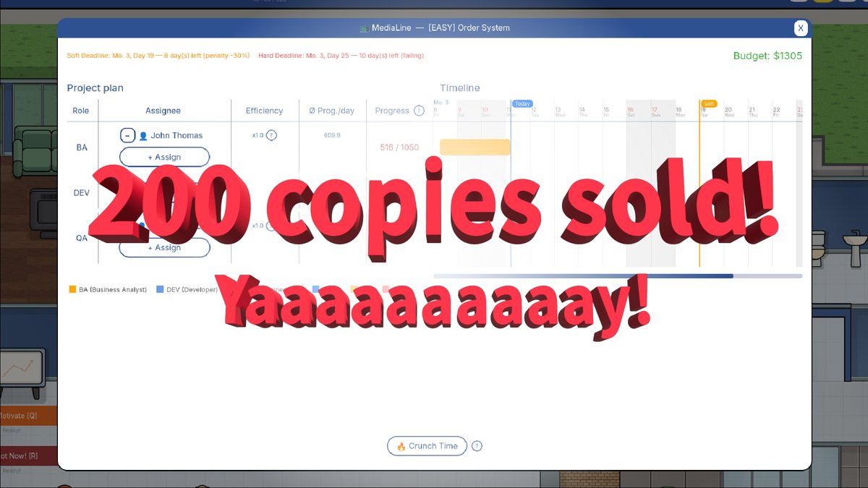Click the Ø Prog./day column header

332,111
